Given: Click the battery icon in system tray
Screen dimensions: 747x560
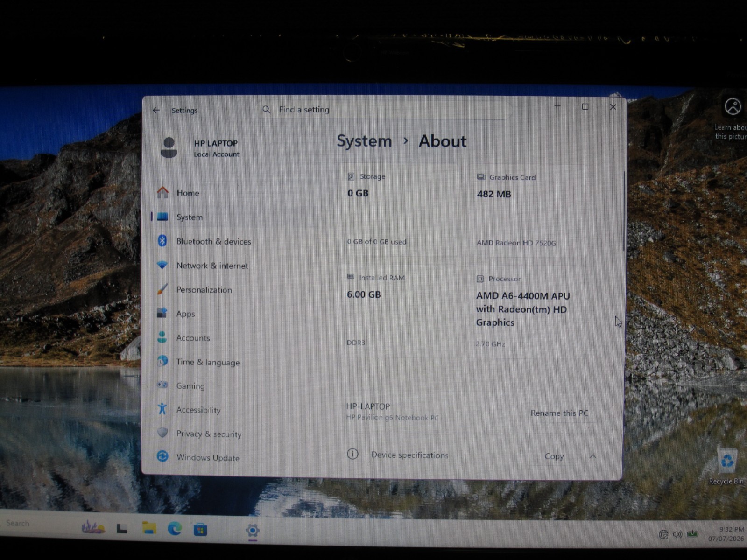Looking at the screenshot, I should tap(693, 534).
